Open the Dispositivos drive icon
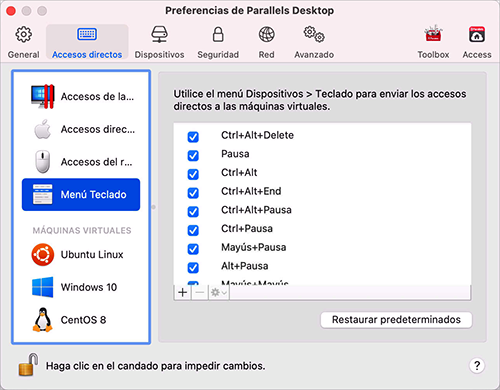 coord(159,34)
